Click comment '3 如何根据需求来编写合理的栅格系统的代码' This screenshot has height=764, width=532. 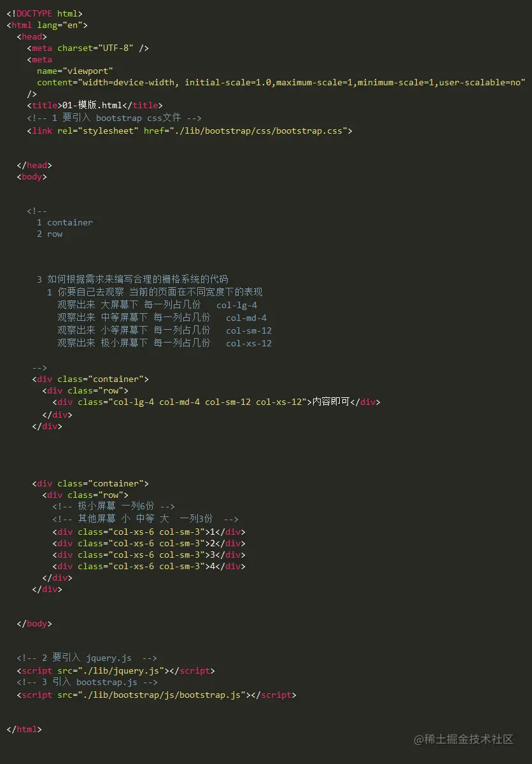(132, 279)
